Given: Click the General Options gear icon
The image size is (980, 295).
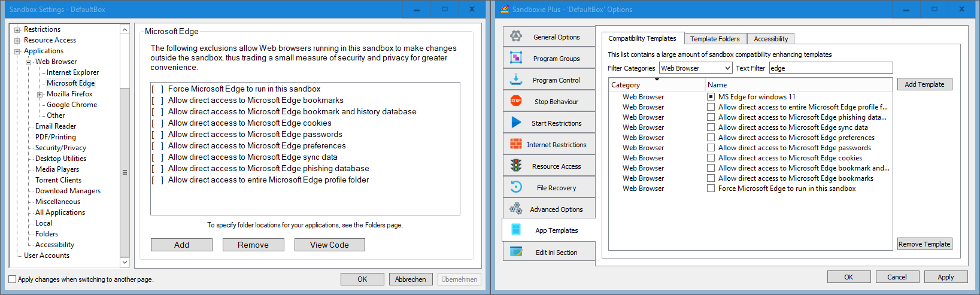Looking at the screenshot, I should pos(516,37).
